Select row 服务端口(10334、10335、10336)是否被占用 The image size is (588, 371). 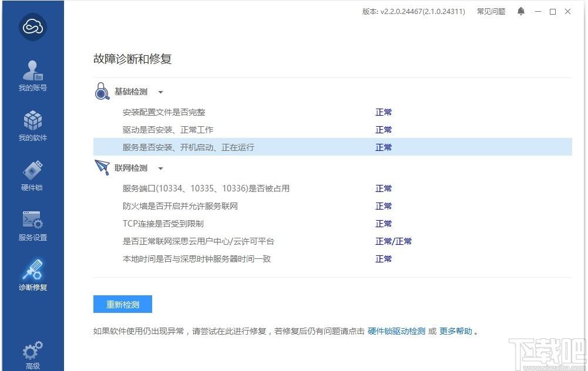pos(332,188)
